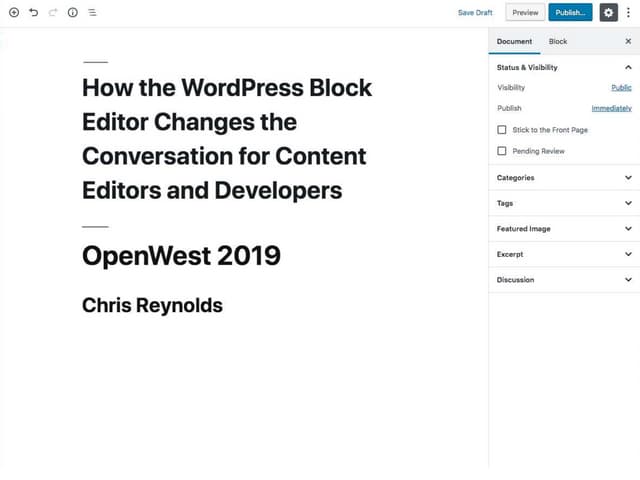Image resolution: width=640 pixels, height=480 pixels.
Task: Expand the Featured Image panel
Action: click(x=628, y=229)
